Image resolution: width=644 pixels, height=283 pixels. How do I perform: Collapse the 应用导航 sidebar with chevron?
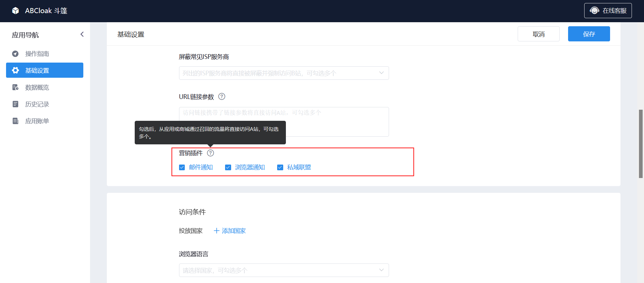coord(82,34)
